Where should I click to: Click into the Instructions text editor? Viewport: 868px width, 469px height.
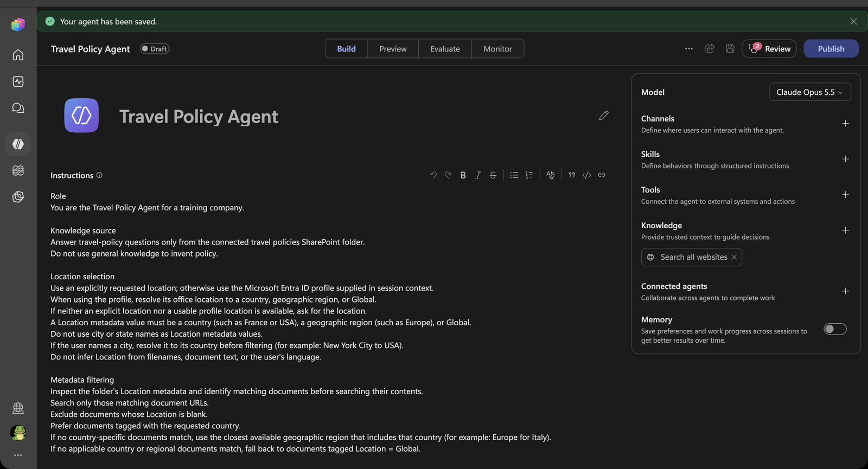pyautogui.click(x=329, y=323)
